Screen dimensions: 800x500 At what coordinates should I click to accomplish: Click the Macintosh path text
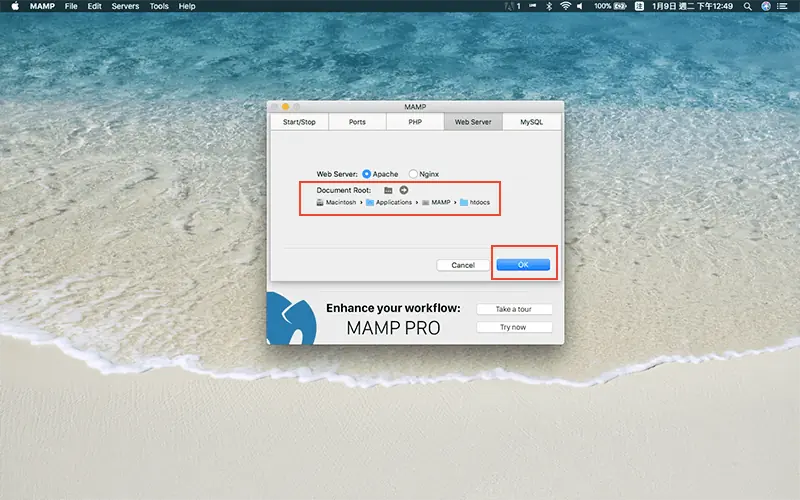coord(341,203)
